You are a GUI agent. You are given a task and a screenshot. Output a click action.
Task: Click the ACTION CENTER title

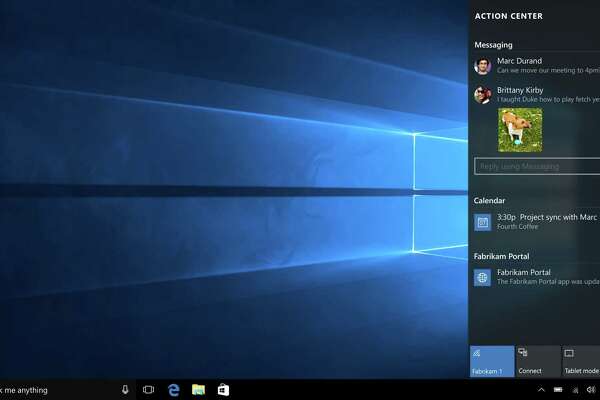click(x=509, y=16)
